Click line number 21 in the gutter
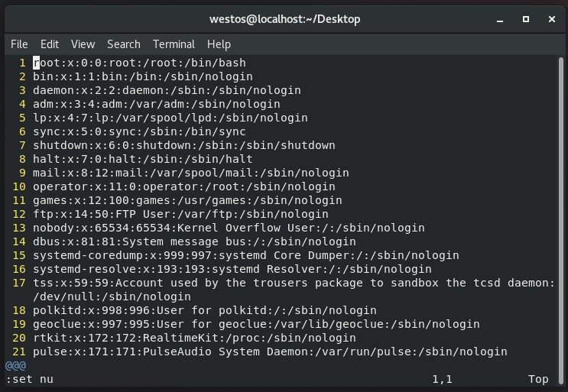568x392 pixels. [19, 352]
